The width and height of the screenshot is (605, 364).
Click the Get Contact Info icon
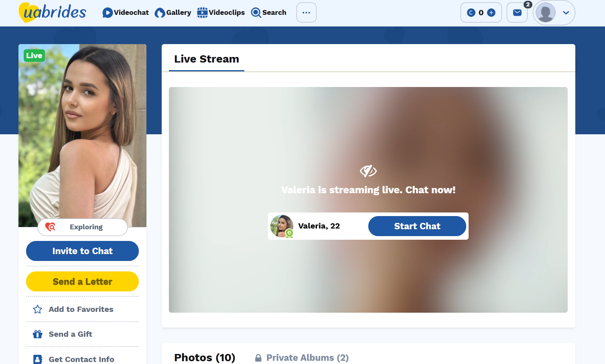[38, 359]
